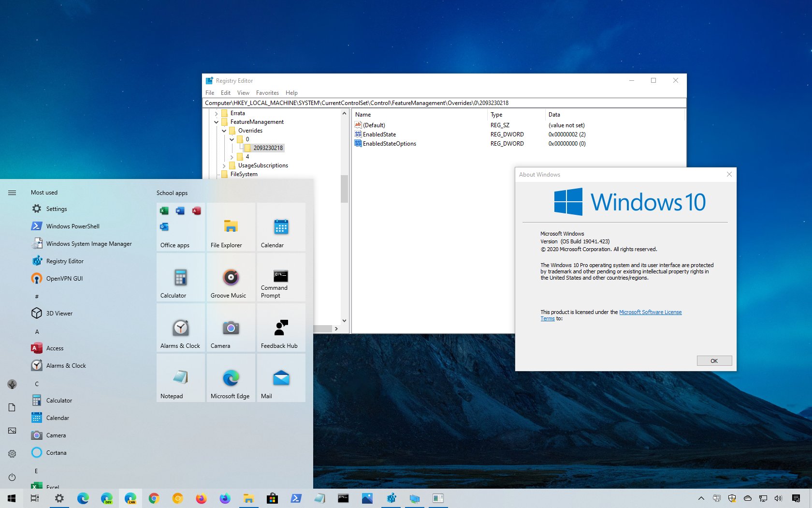The height and width of the screenshot is (508, 812).
Task: Select the EnabledState registry value
Action: pyautogui.click(x=379, y=134)
